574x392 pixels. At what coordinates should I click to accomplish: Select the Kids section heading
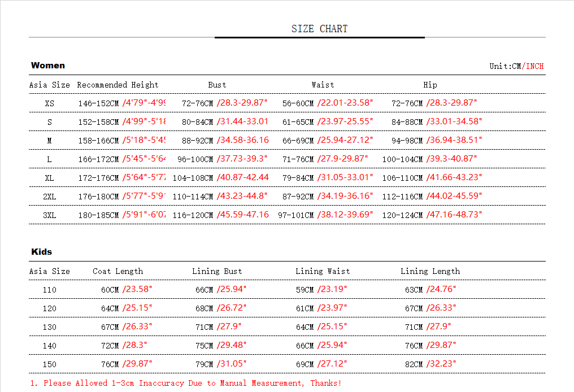coord(42,252)
